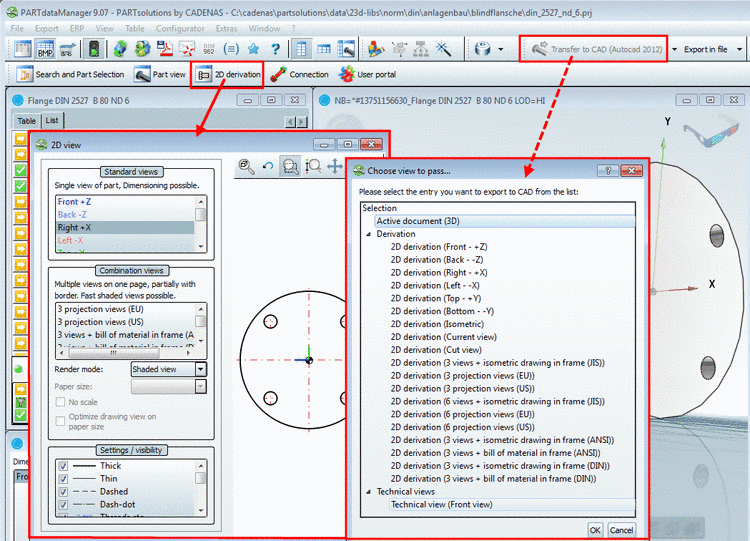
Task: Click the Settings / visibility list scrollbar
Action: click(x=201, y=488)
